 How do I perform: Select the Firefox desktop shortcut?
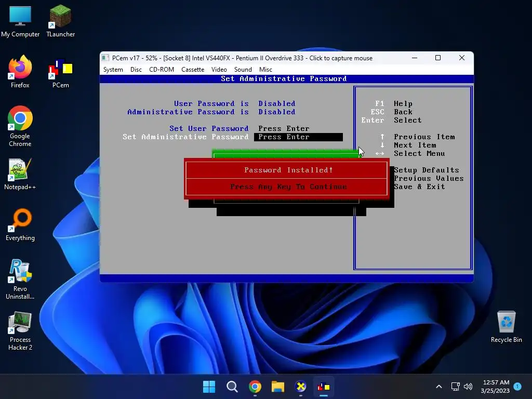point(20,72)
